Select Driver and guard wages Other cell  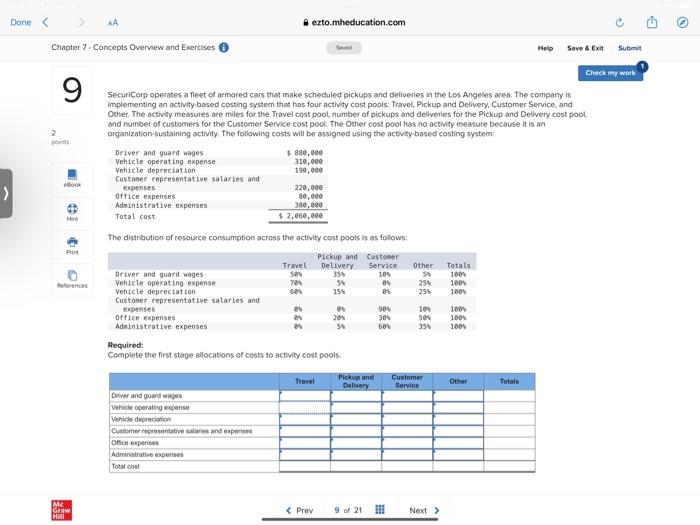click(458, 396)
